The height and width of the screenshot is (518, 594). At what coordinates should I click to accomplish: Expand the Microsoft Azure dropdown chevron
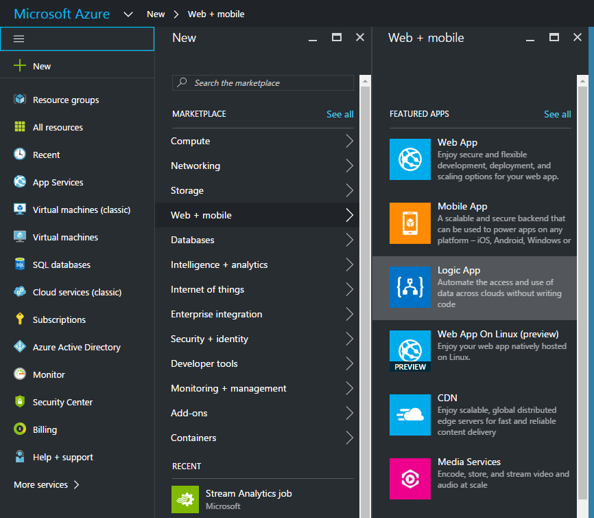[x=128, y=14]
